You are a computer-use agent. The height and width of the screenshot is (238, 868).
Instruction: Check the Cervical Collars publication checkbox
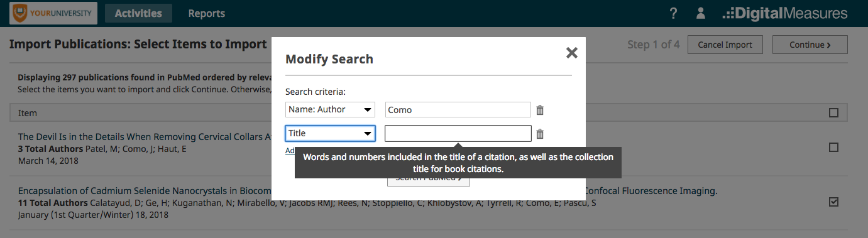[x=833, y=148]
